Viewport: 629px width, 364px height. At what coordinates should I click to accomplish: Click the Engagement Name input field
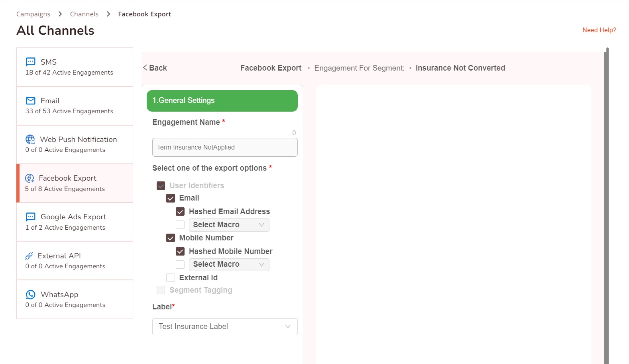[225, 147]
